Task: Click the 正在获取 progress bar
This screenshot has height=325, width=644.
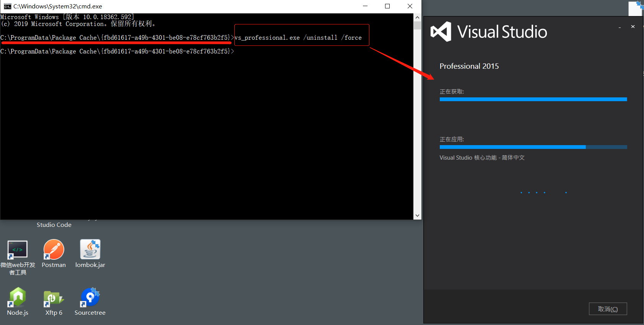Action: coord(533,99)
